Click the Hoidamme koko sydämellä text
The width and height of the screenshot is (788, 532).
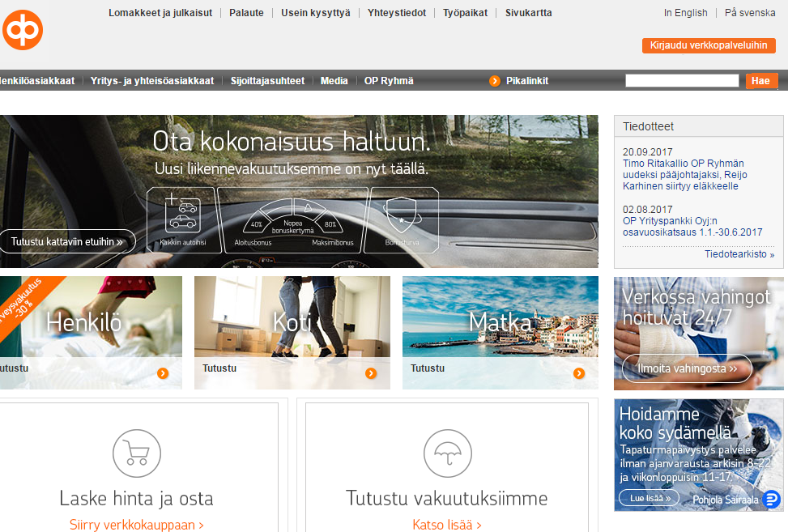[675, 423]
